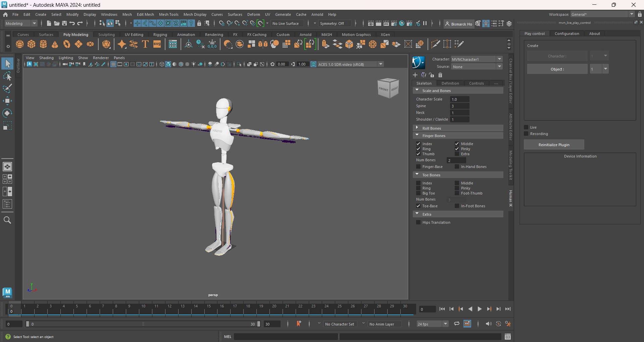
Task: Click the MEL command line input
Action: pyautogui.click(x=286, y=337)
